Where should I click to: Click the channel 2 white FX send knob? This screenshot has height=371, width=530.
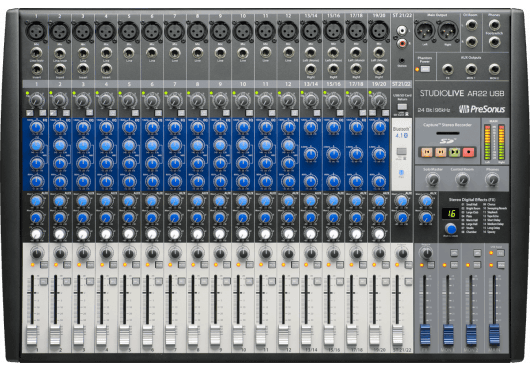coord(59,234)
